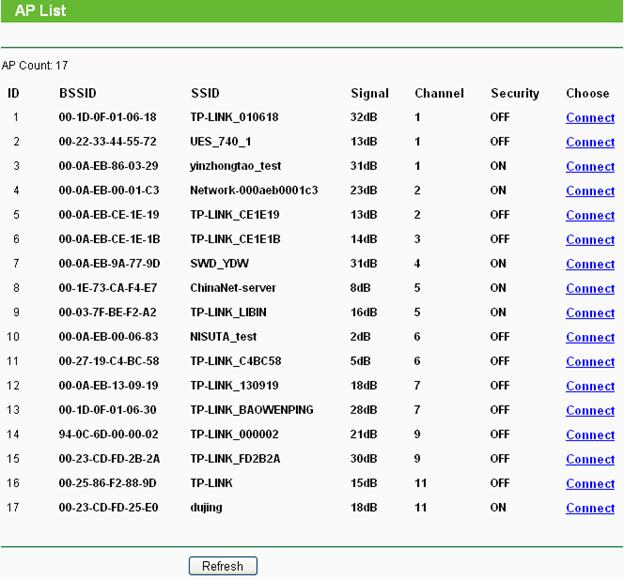624x579 pixels.
Task: Click SSID text TP-LINK_BAOWENPING
Action: [252, 410]
